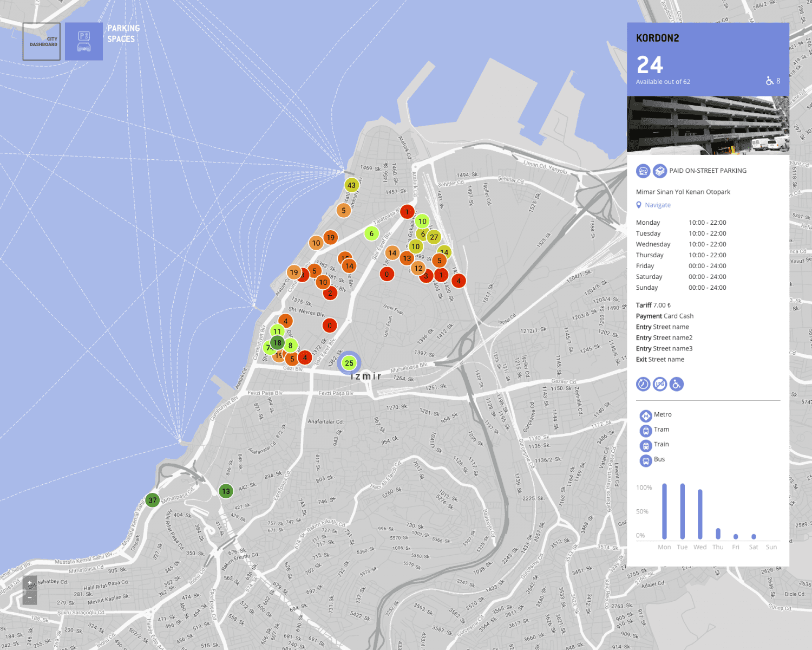Viewport: 812px width, 650px height.
Task: Select the dark green marker showing 18
Action: click(277, 342)
